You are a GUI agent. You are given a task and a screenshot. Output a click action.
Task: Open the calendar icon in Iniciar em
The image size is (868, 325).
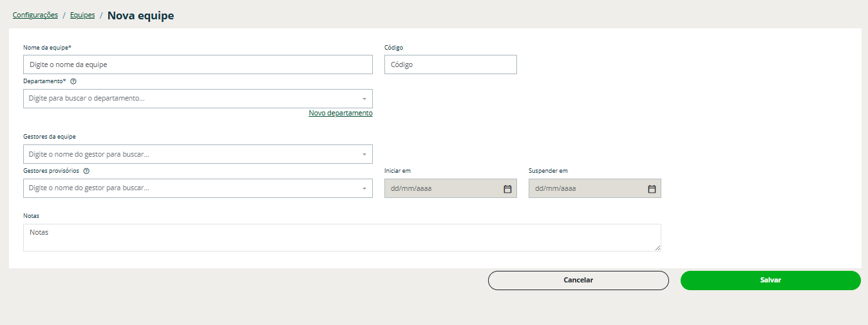[507, 189]
